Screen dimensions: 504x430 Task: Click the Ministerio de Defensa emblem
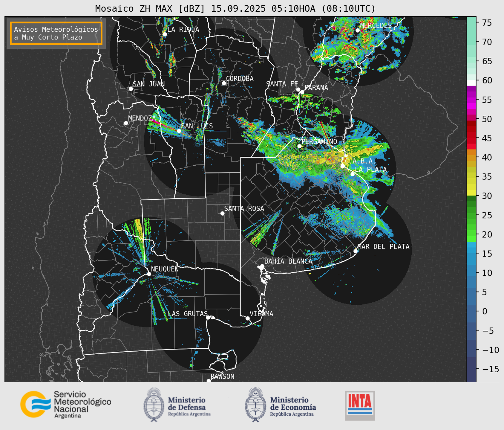[x=154, y=405]
